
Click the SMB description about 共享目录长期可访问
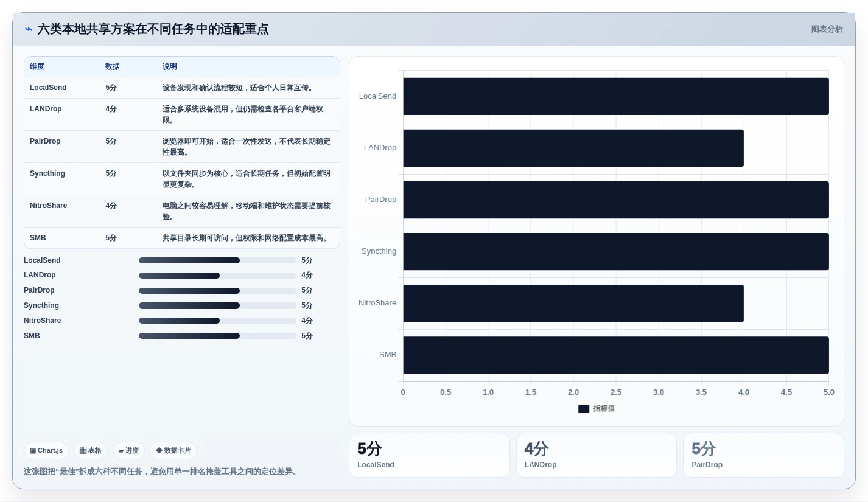(247, 238)
